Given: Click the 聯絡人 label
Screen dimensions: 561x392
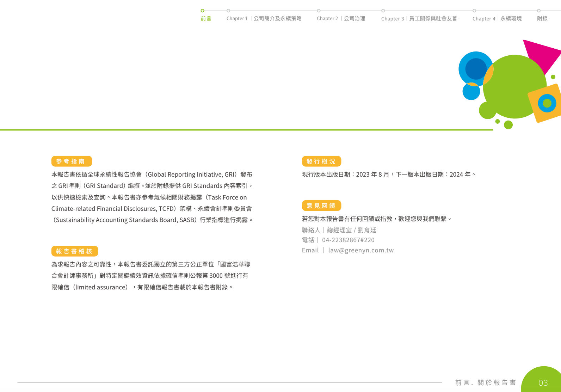Looking at the screenshot, I should pos(311,230).
